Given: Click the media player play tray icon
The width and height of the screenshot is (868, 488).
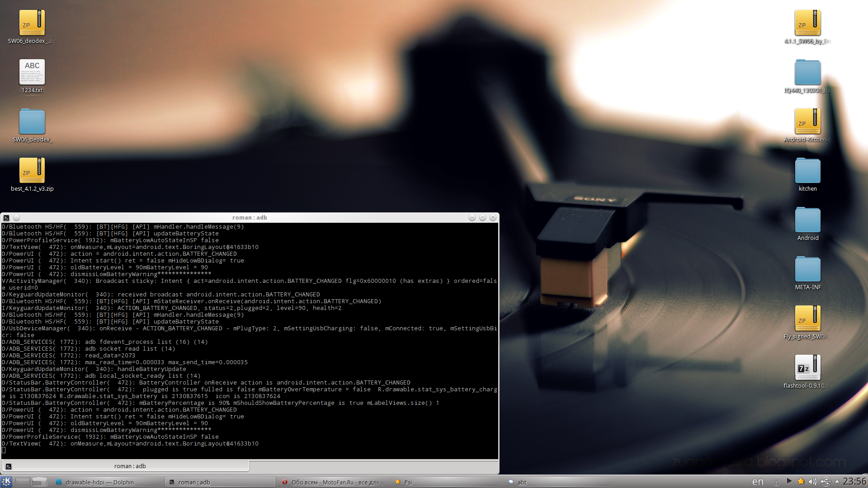Looking at the screenshot, I should pos(789,481).
